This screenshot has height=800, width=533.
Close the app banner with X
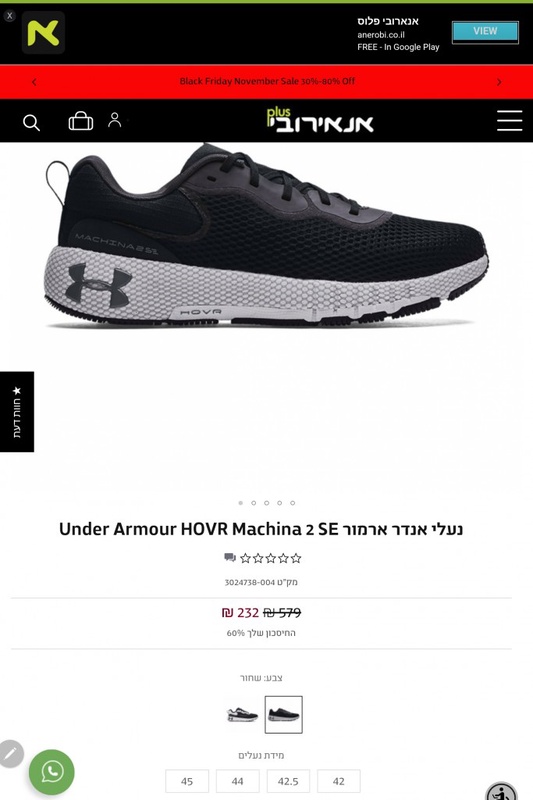(x=10, y=16)
